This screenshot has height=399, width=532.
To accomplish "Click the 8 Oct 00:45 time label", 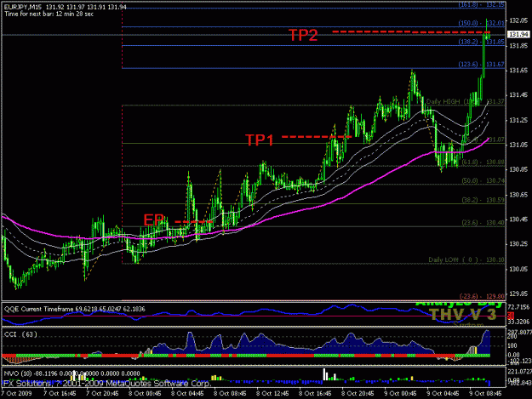I will 145,394.
